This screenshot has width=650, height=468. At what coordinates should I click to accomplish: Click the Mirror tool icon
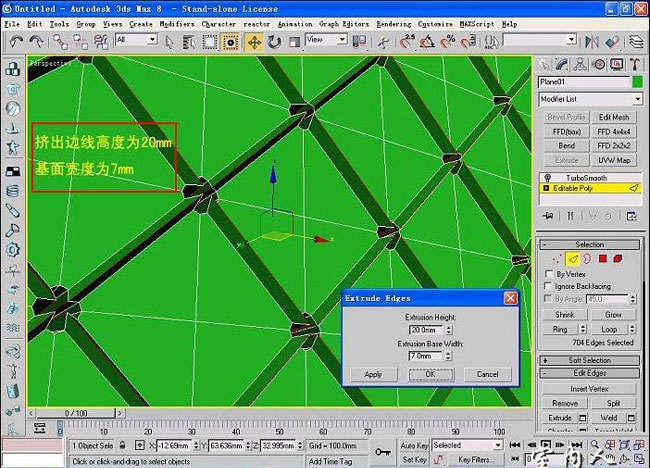click(x=592, y=41)
